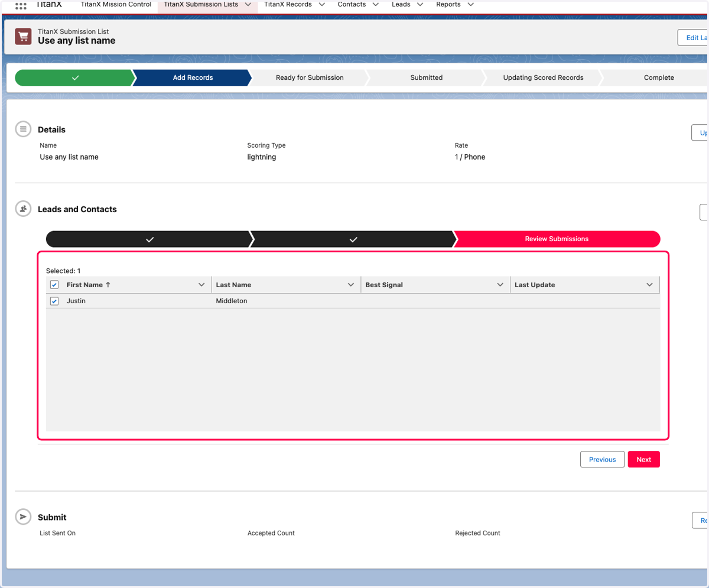Click the Justin first name cell
Image resolution: width=709 pixels, height=588 pixels.
[x=76, y=301]
